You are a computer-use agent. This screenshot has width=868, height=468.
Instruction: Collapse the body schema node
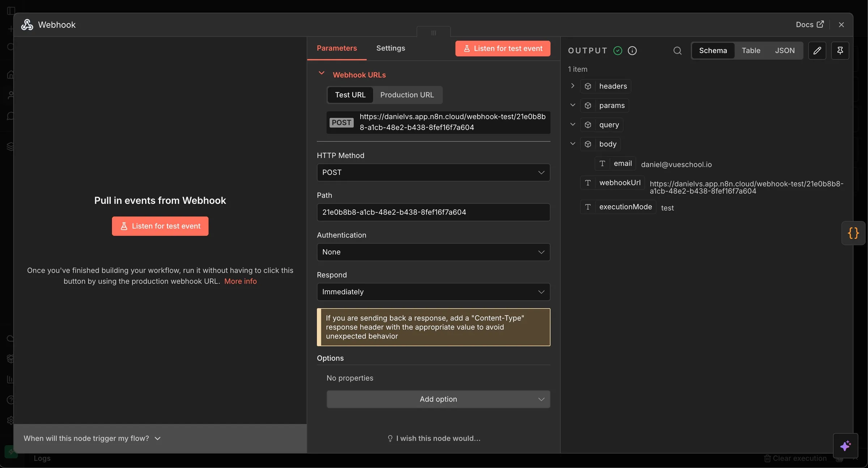[573, 143]
